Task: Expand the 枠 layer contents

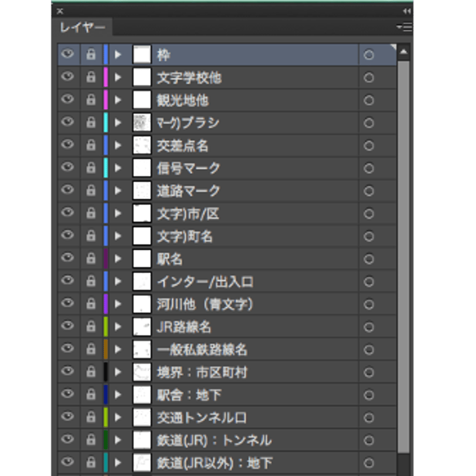Action: pyautogui.click(x=118, y=55)
